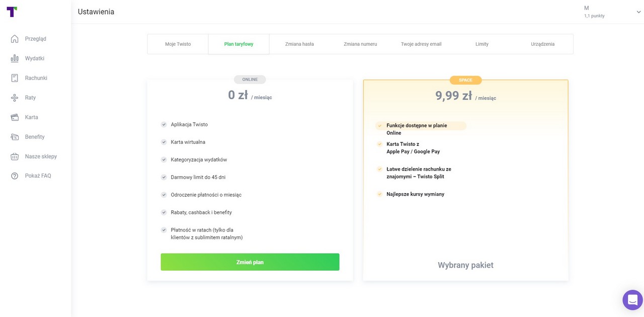Click checkmark next to Aplikacja Twisto
Screen dimensions: 644x317
point(164,124)
